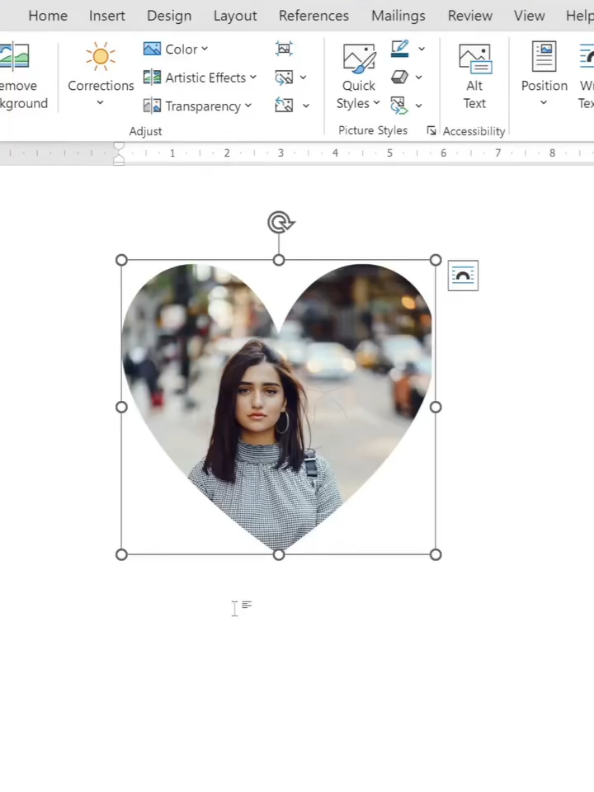The image size is (594, 792).
Task: Switch to the Review tab
Action: click(470, 16)
